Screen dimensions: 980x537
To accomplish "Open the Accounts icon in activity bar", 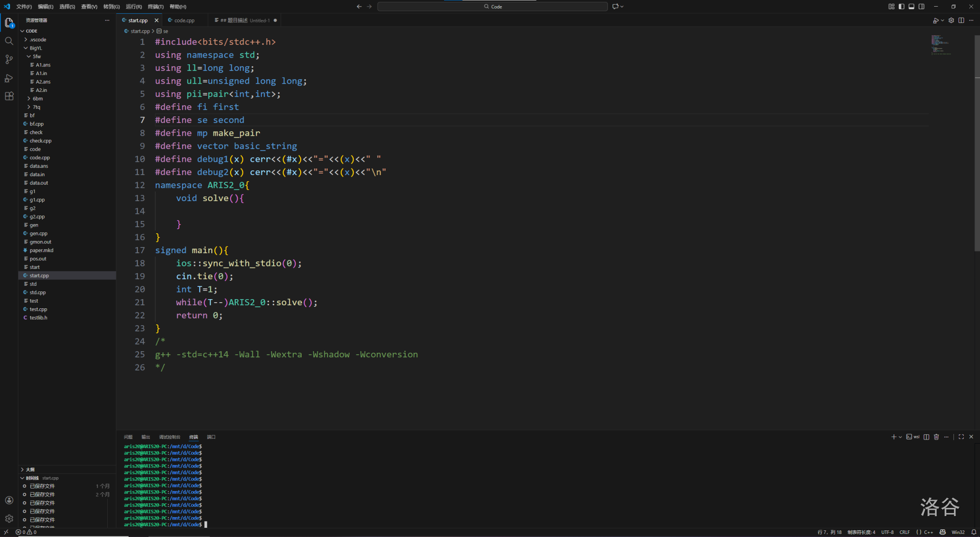I will pos(9,500).
